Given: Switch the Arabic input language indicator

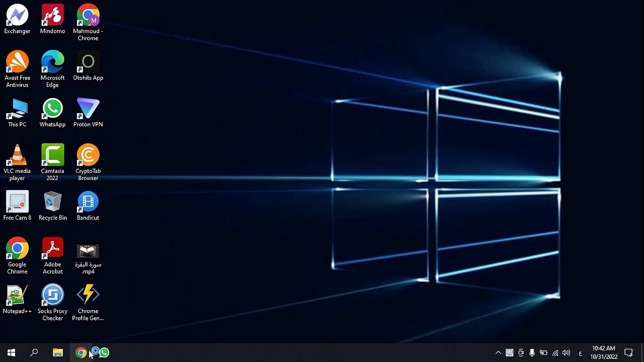Looking at the screenshot, I should (580, 353).
